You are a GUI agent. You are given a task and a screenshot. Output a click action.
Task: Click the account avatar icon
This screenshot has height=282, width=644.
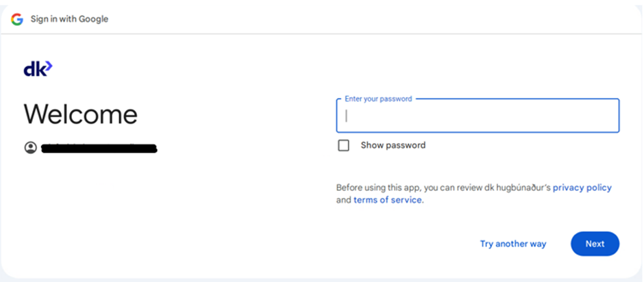[x=30, y=147]
